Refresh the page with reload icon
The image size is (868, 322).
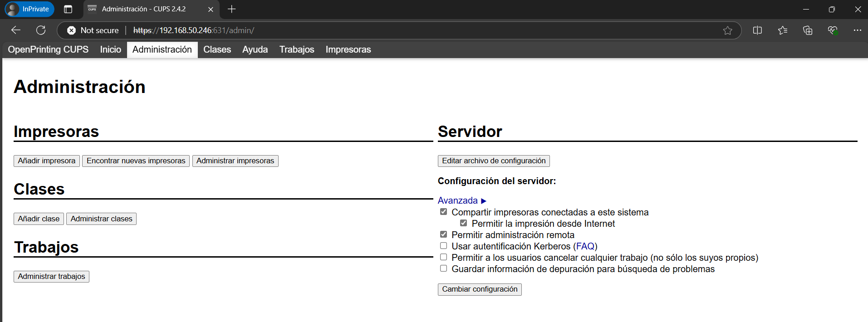click(x=41, y=30)
